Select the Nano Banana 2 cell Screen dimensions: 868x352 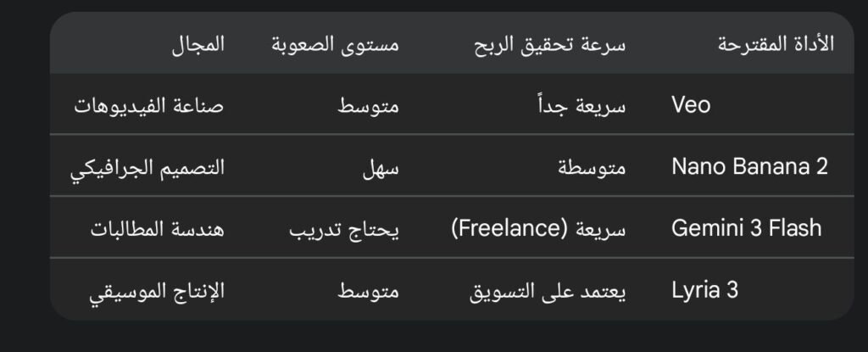(x=749, y=166)
